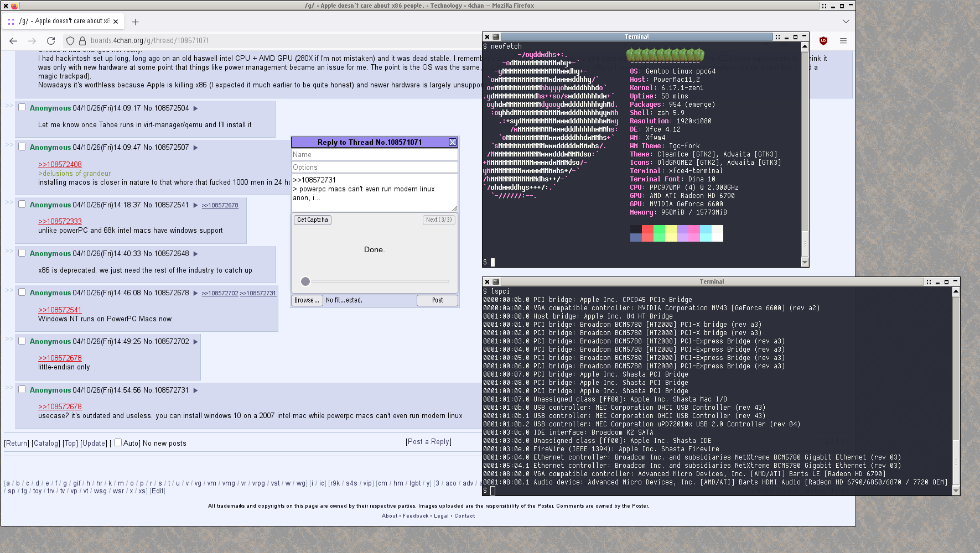
Task: Expand Firefox's list-all-tabs chevron
Action: 846,22
